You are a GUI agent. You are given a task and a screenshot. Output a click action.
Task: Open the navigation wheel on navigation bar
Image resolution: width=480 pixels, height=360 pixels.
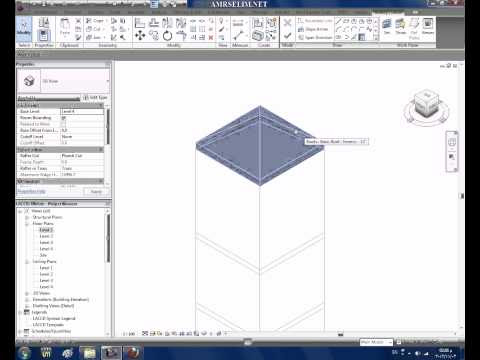452,142
